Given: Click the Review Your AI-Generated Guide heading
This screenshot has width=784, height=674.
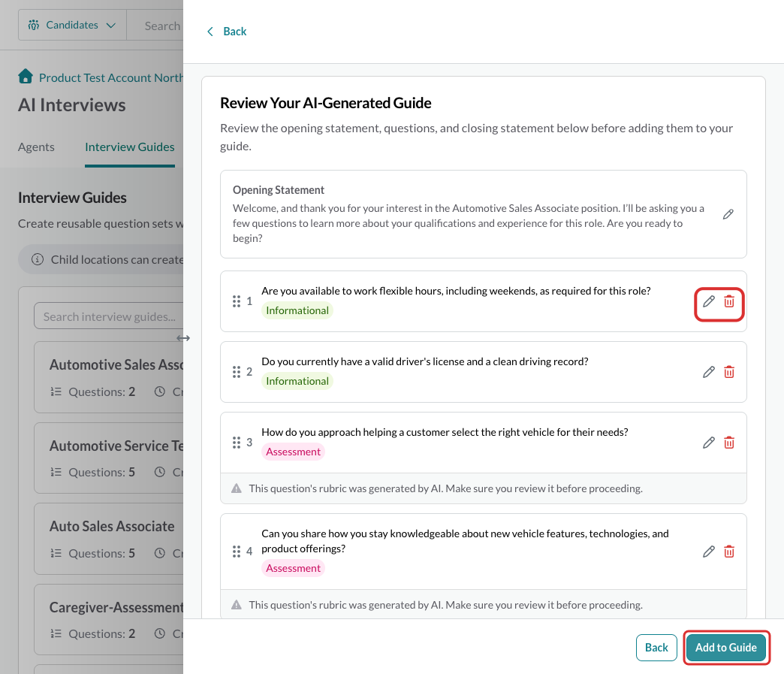Looking at the screenshot, I should point(325,103).
